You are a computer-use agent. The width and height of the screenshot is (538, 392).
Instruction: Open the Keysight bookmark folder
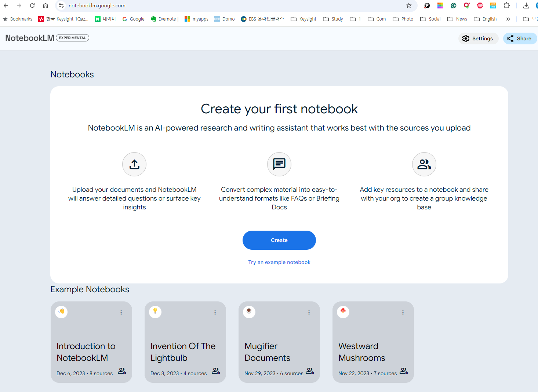(303, 19)
